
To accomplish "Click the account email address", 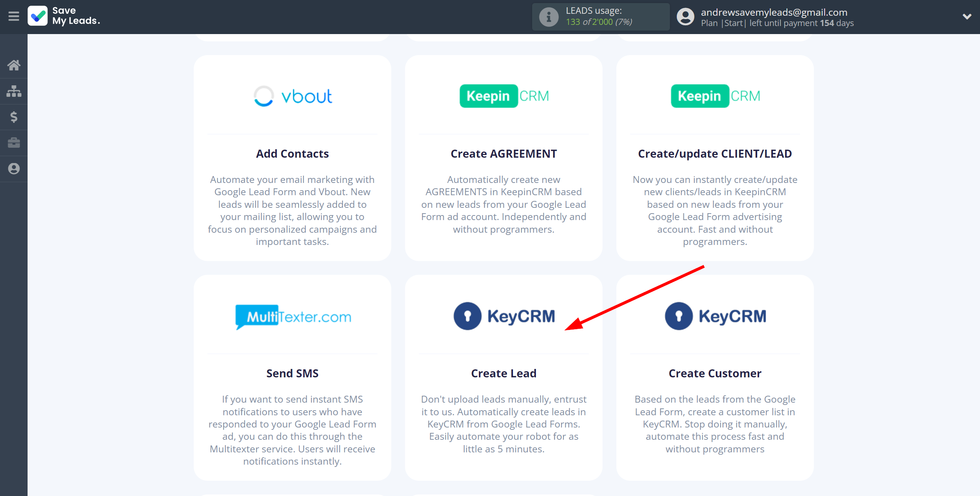I will (x=774, y=12).
